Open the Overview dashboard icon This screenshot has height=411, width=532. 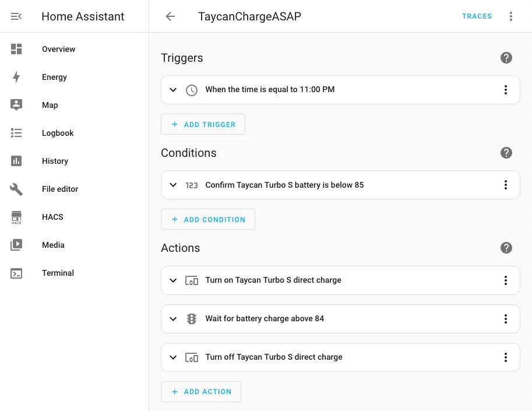[16, 49]
